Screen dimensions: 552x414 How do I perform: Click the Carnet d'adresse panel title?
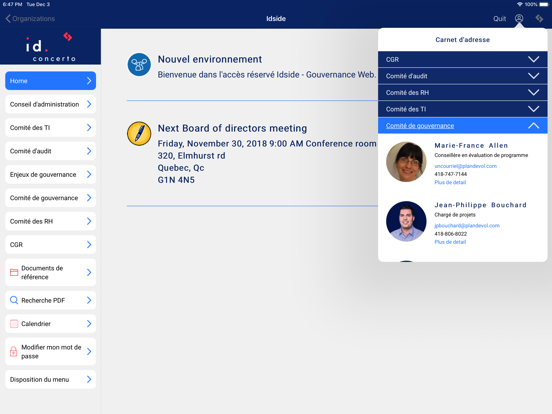[463, 39]
